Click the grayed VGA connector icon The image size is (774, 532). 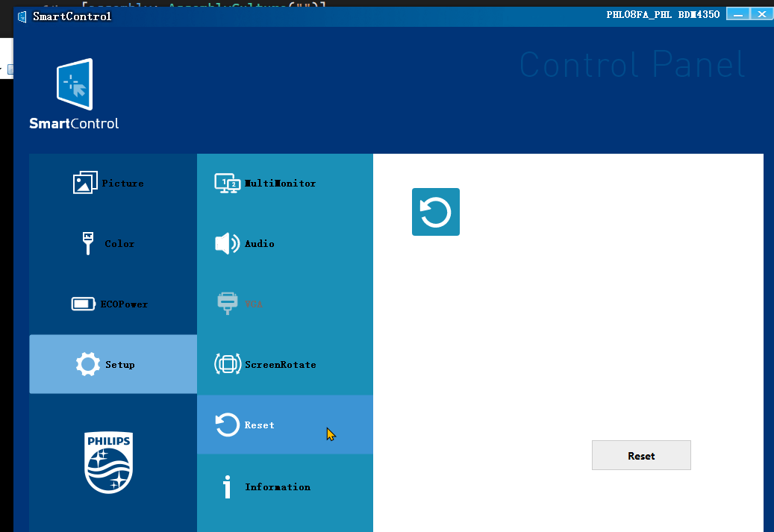[228, 303]
